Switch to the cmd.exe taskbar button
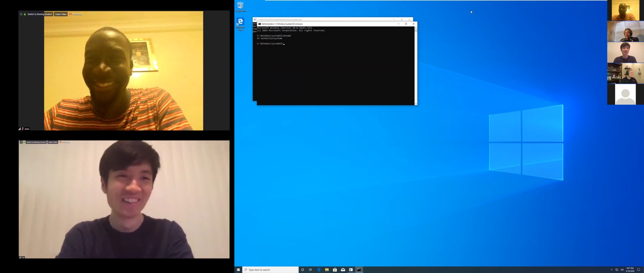Viewport: 644px width, 273px height. 359,270
